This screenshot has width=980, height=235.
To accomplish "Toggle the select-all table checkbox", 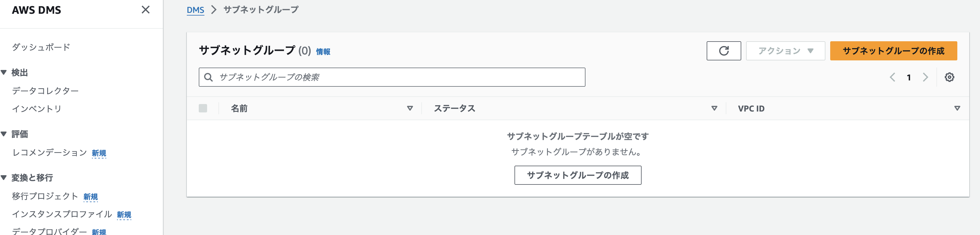I will pos(203,109).
